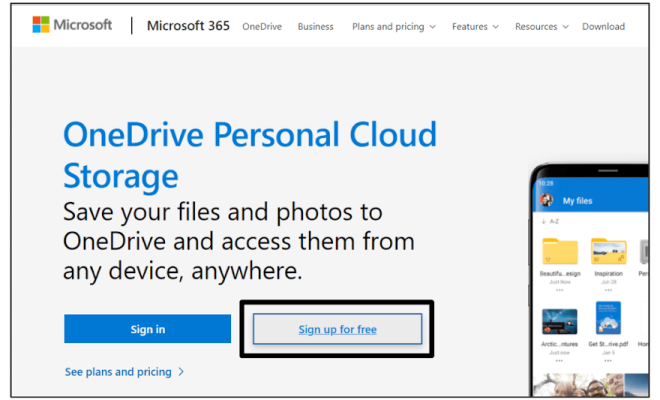The image size is (660, 400).
Task: Expand the Features dropdown menu
Action: coord(475,27)
